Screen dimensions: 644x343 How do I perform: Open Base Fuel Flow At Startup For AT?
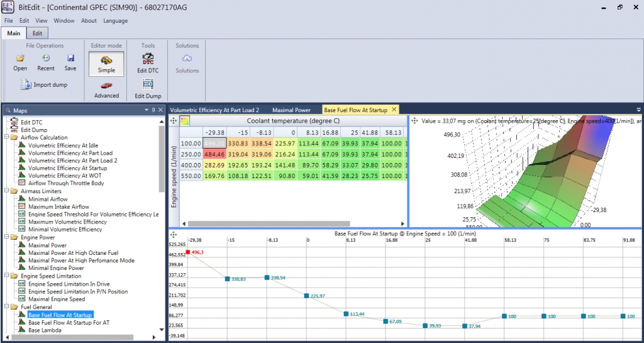69,322
